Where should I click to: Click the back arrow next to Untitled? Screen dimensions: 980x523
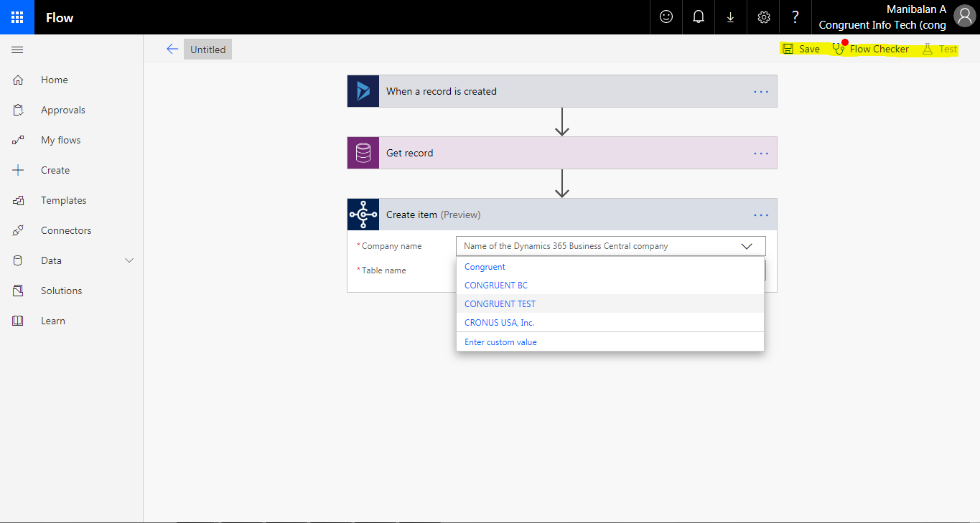[172, 49]
